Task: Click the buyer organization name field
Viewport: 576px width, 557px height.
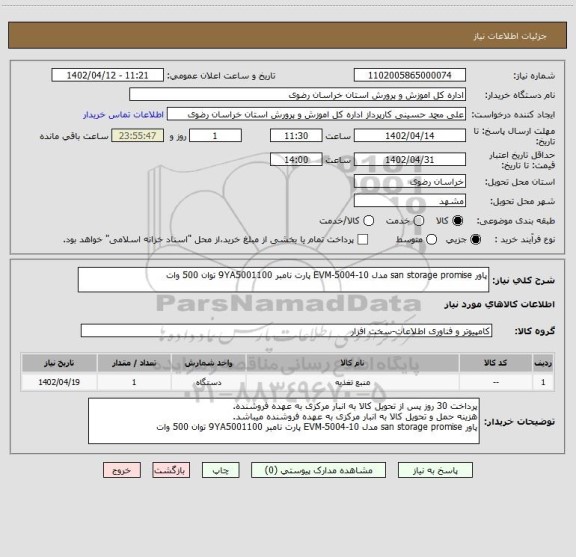Action: coord(298,95)
